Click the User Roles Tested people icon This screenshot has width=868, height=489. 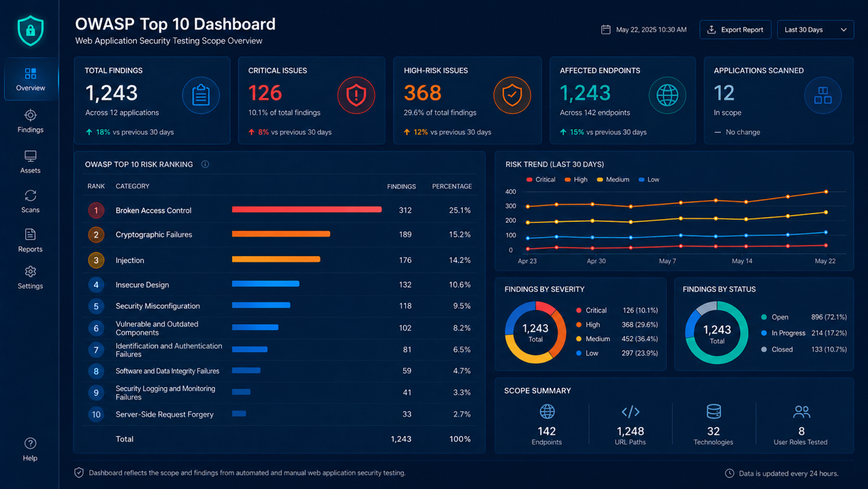[x=802, y=412]
